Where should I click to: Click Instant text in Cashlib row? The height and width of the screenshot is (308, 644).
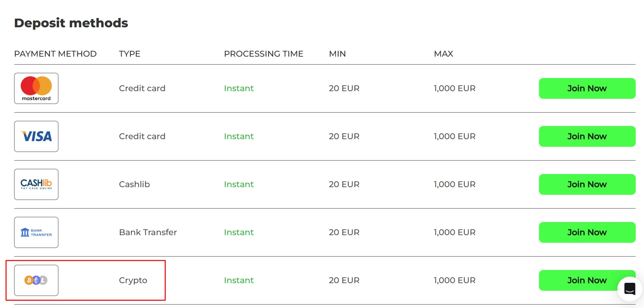[239, 184]
